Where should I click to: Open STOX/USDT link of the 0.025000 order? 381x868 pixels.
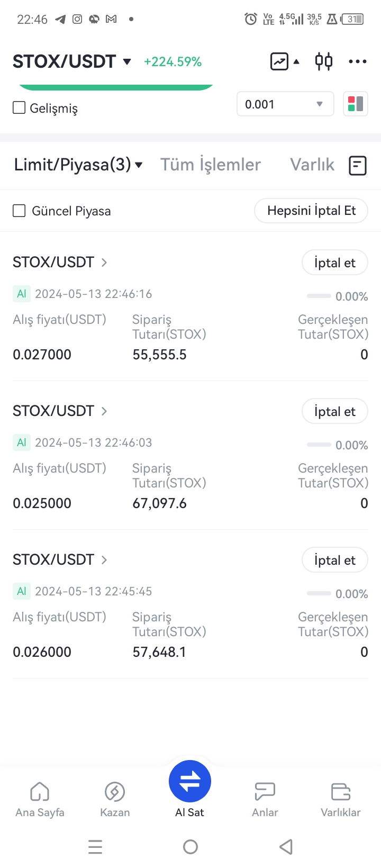tap(60, 411)
